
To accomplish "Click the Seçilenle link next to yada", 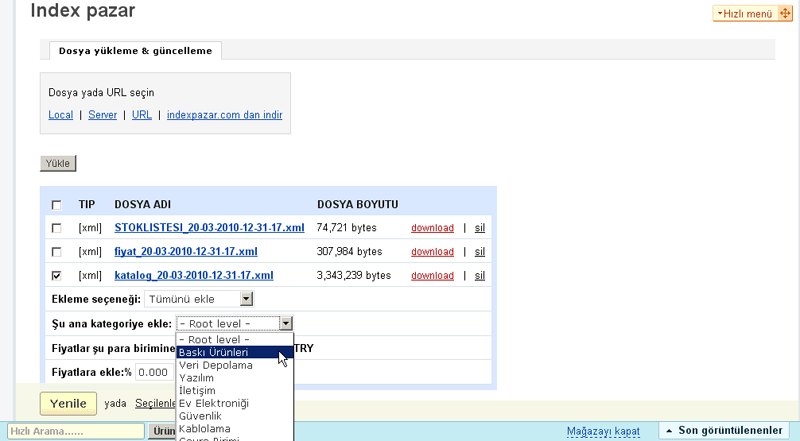I will coord(155,403).
